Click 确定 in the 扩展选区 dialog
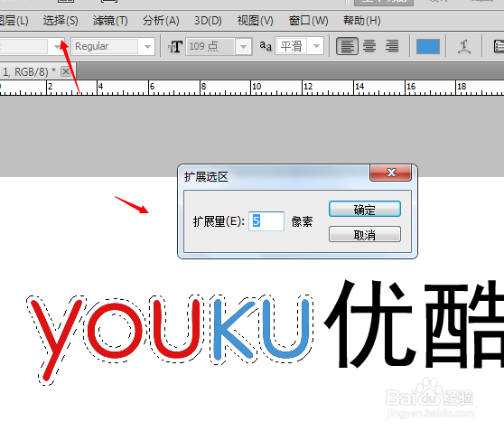504x431 pixels. coord(365,210)
